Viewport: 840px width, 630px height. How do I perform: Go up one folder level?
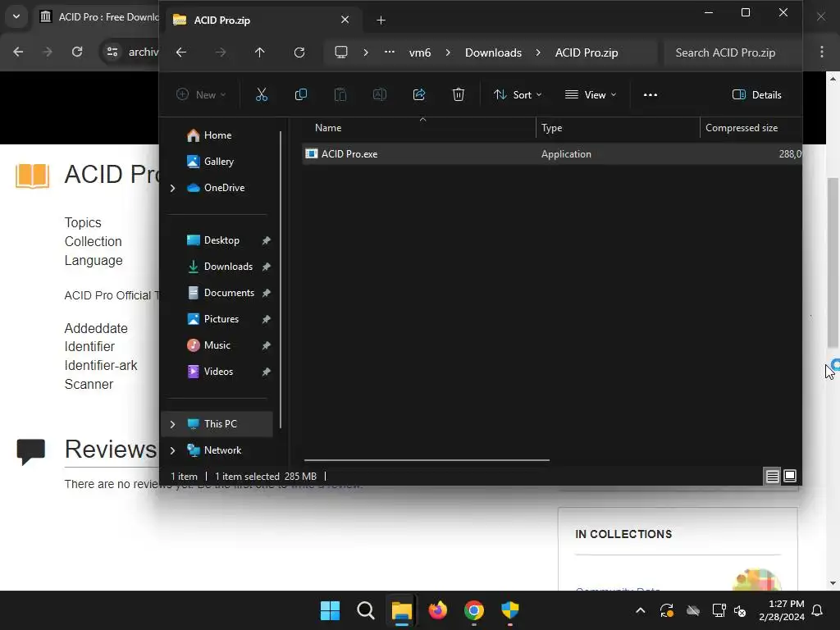click(x=260, y=52)
